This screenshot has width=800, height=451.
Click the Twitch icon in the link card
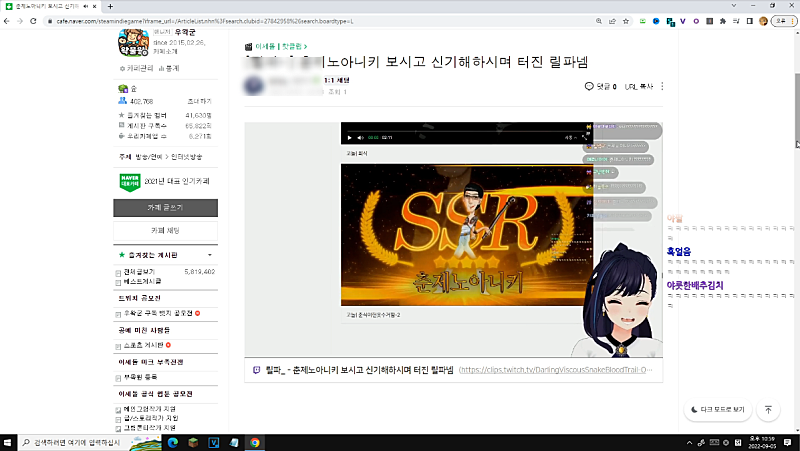click(x=257, y=369)
